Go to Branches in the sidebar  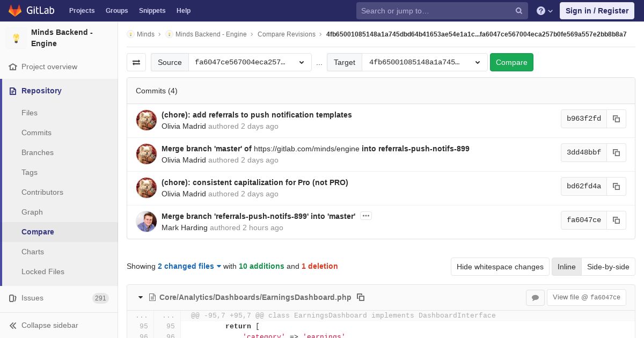[x=38, y=152]
